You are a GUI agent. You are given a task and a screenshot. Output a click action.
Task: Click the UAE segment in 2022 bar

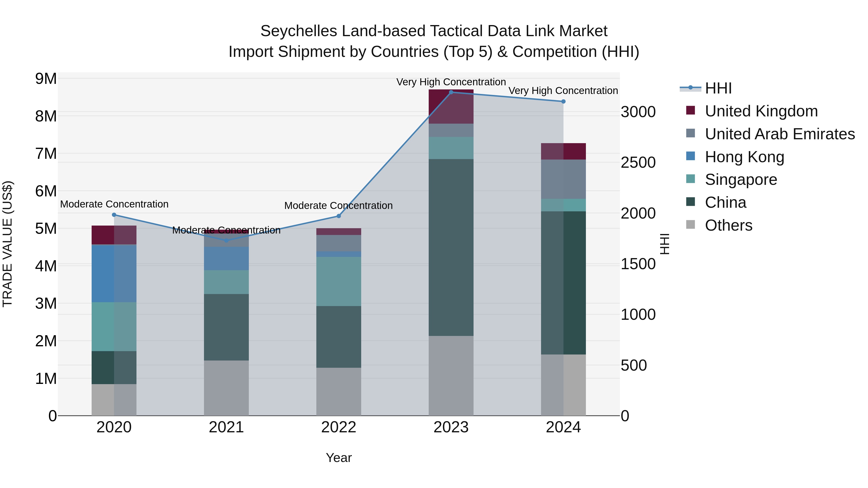click(x=339, y=243)
